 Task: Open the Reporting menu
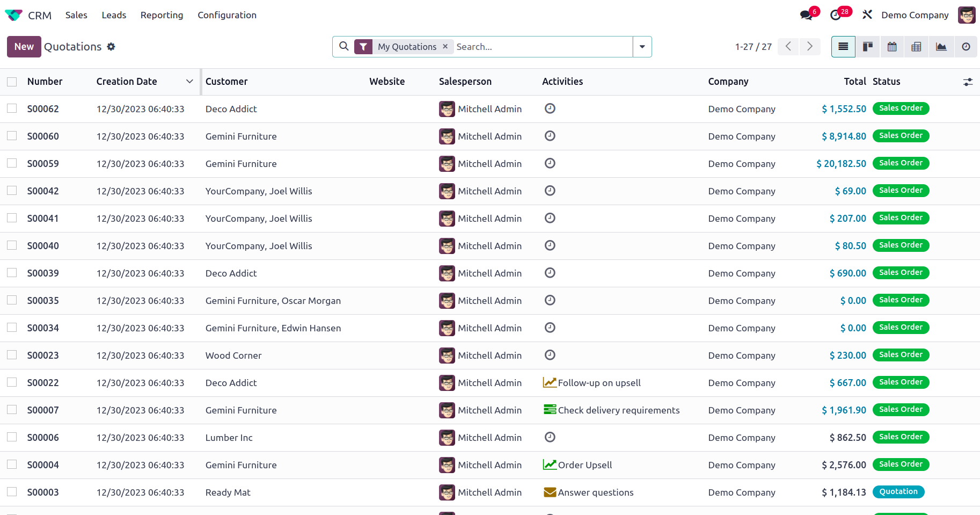click(x=162, y=15)
